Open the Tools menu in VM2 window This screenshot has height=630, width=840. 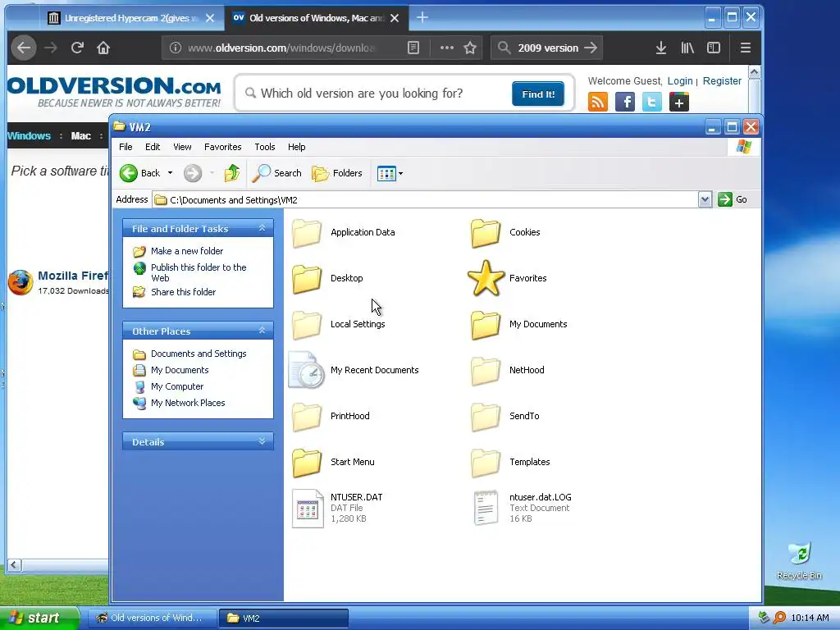click(x=265, y=147)
